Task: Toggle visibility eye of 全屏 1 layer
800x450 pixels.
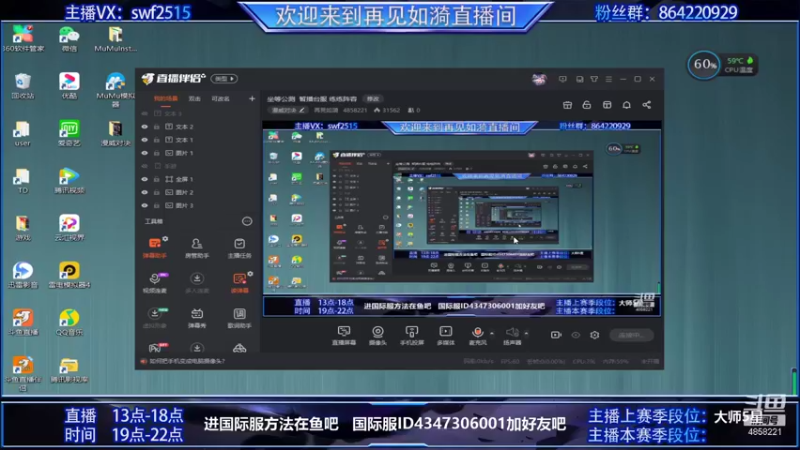Action: [144, 179]
